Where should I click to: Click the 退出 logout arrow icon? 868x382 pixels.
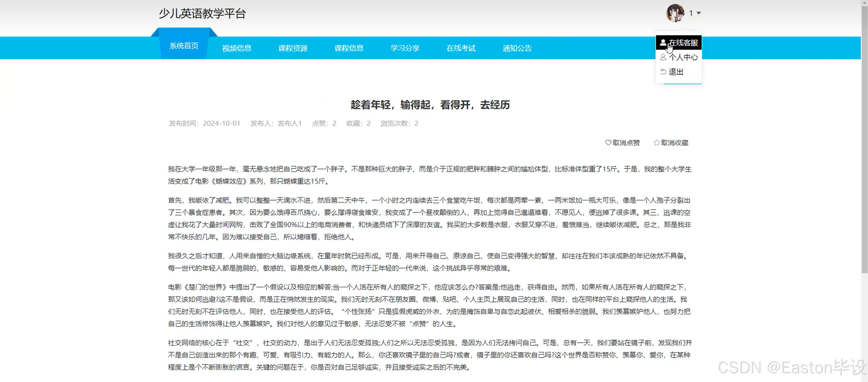click(x=663, y=71)
